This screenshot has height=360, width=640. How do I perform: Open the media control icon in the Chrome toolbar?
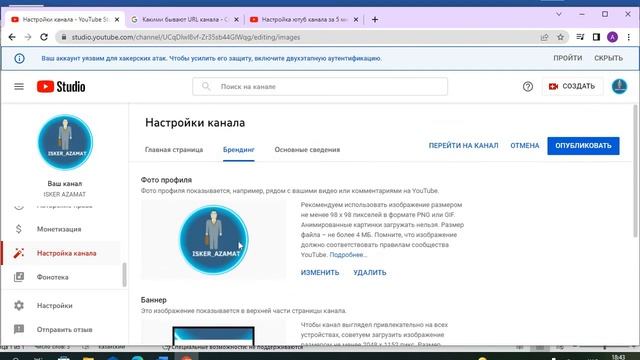point(580,37)
